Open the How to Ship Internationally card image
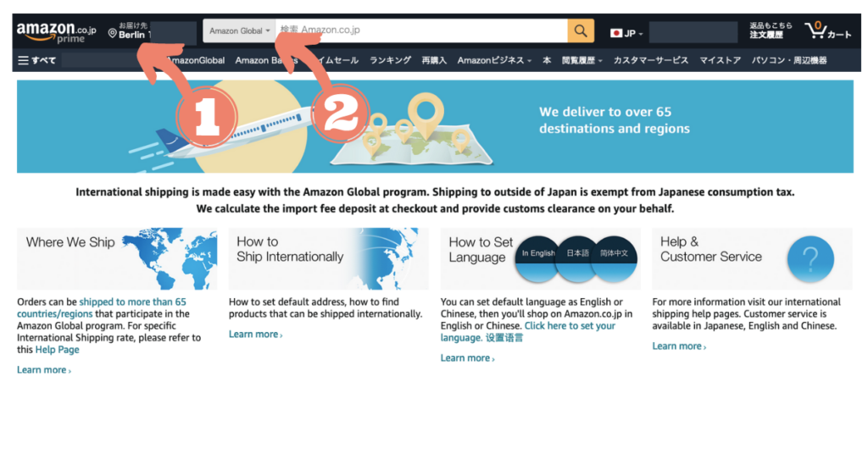This screenshot has width=868, height=454. (328, 259)
